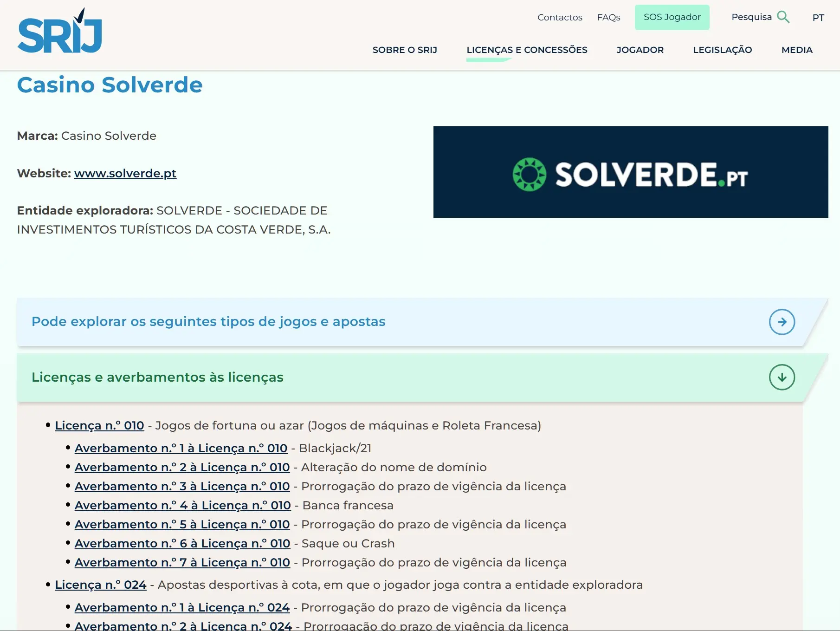Click the search magnifier icon
The height and width of the screenshot is (631, 840).
[x=783, y=17]
